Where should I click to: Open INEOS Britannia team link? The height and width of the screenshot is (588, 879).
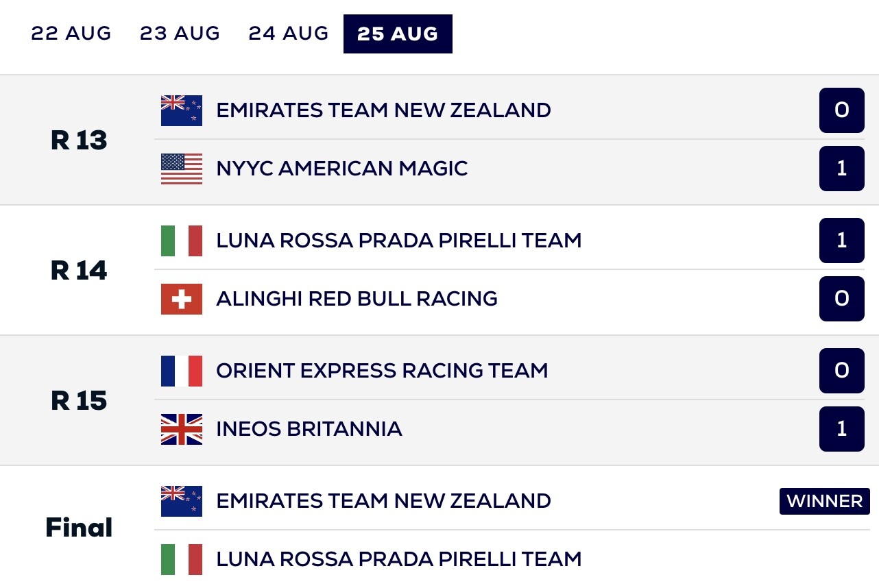point(309,429)
